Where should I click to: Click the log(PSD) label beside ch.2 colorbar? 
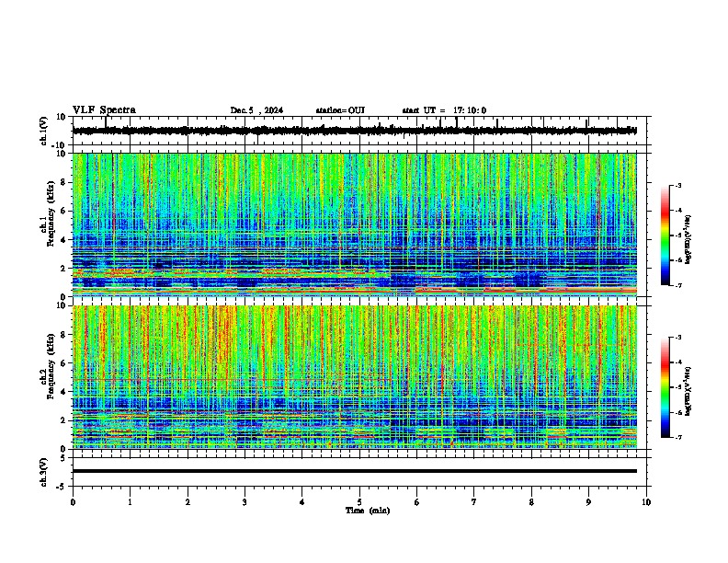click(688, 391)
